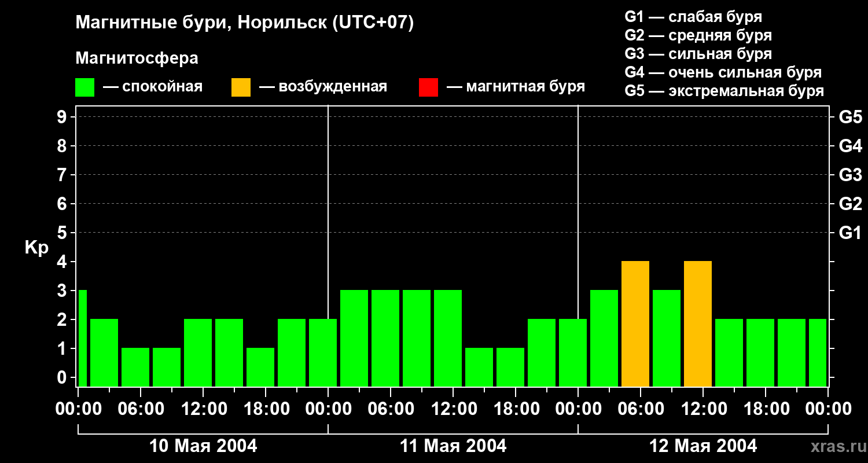
Task: Click the red 'магнитная буря' legend swatch
Action: pos(428,87)
